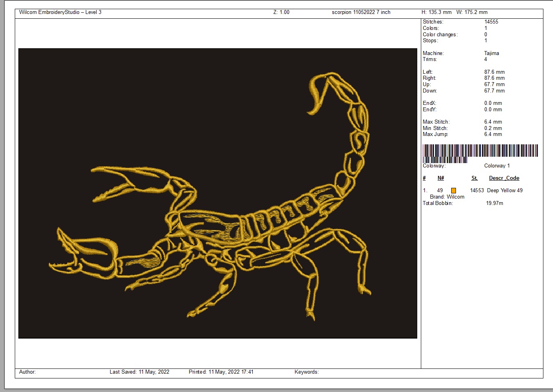Click the "Keywords:" footer label
This screenshot has width=553, height=392.
pyautogui.click(x=307, y=372)
